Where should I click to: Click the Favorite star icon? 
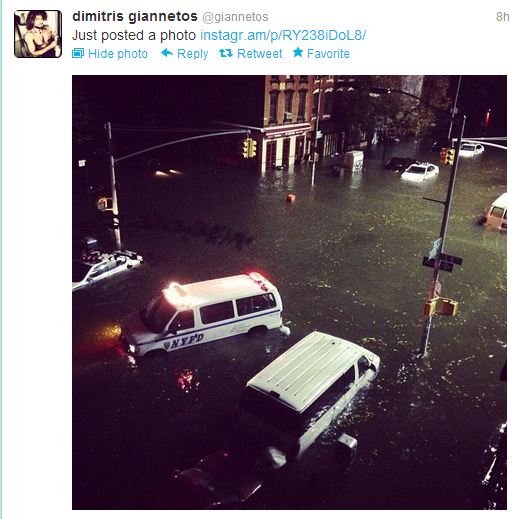coord(298,52)
